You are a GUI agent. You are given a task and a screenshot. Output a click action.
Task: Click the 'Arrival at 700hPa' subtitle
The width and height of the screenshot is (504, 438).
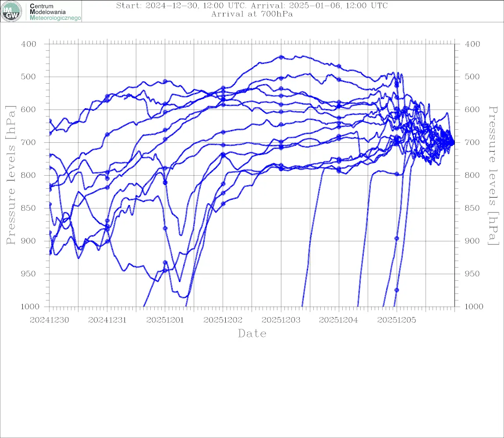(x=252, y=14)
